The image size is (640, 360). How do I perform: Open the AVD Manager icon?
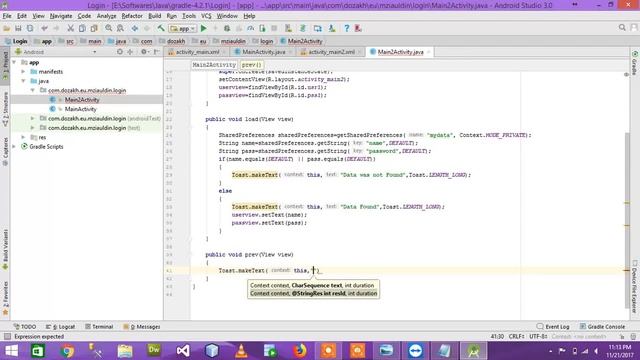(x=289, y=28)
